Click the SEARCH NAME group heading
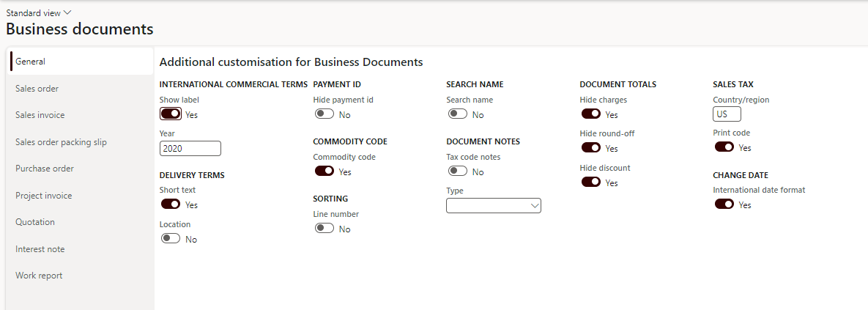The image size is (868, 310). (475, 85)
